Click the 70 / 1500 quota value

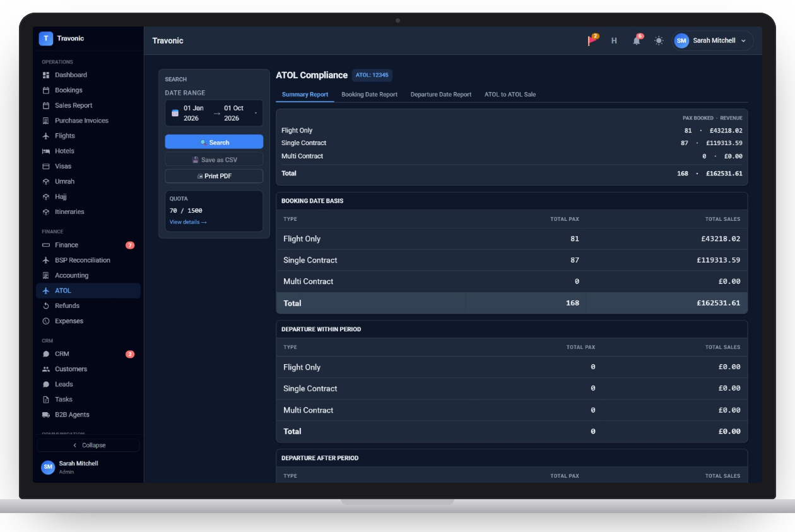(186, 211)
